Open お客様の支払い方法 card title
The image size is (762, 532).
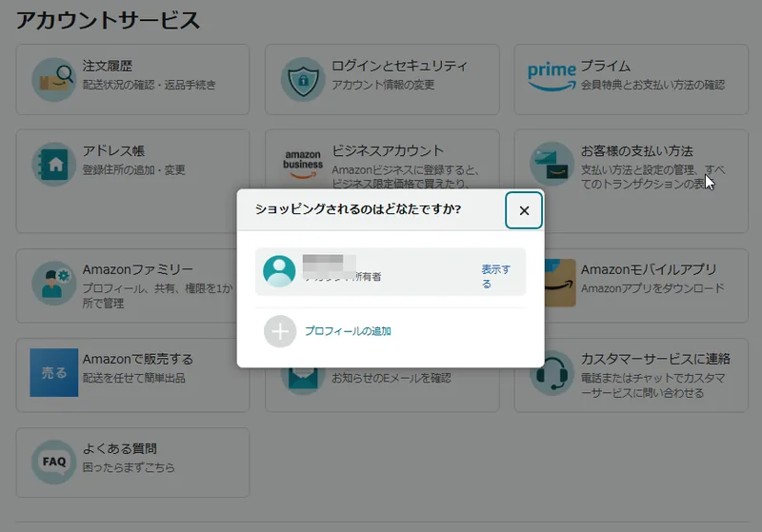pyautogui.click(x=636, y=150)
